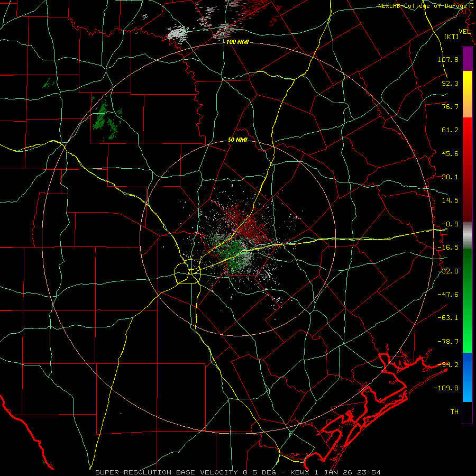Click the -0.9 velocity scale value

[x=450, y=224]
